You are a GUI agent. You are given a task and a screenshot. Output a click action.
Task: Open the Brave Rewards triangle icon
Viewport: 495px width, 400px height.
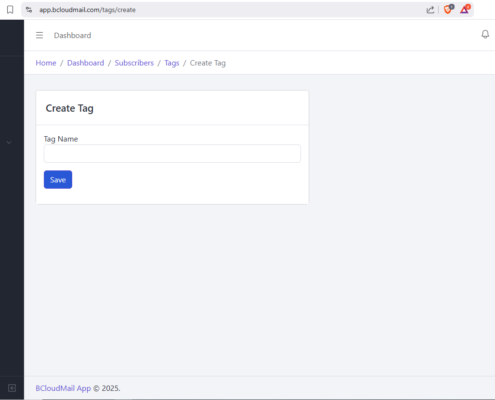[x=465, y=9]
